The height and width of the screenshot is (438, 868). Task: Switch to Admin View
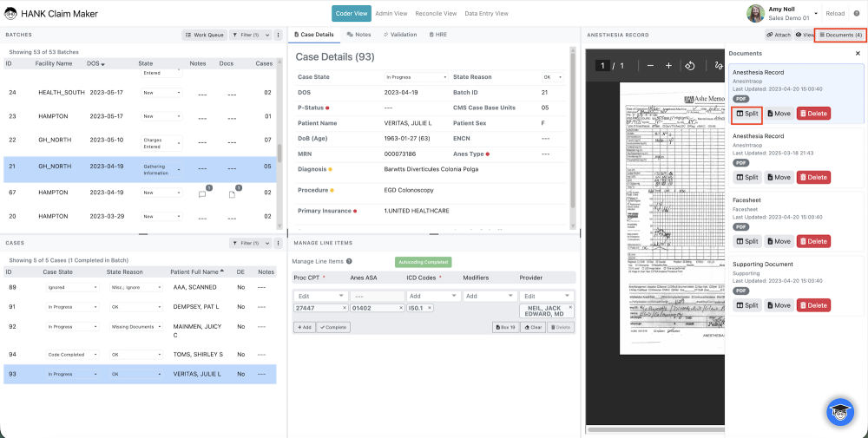(391, 13)
